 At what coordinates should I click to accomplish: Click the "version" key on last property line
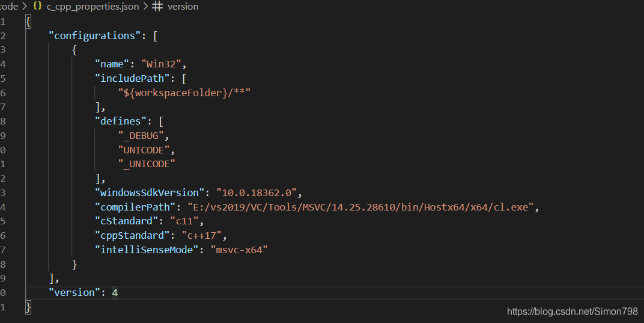[x=74, y=292]
